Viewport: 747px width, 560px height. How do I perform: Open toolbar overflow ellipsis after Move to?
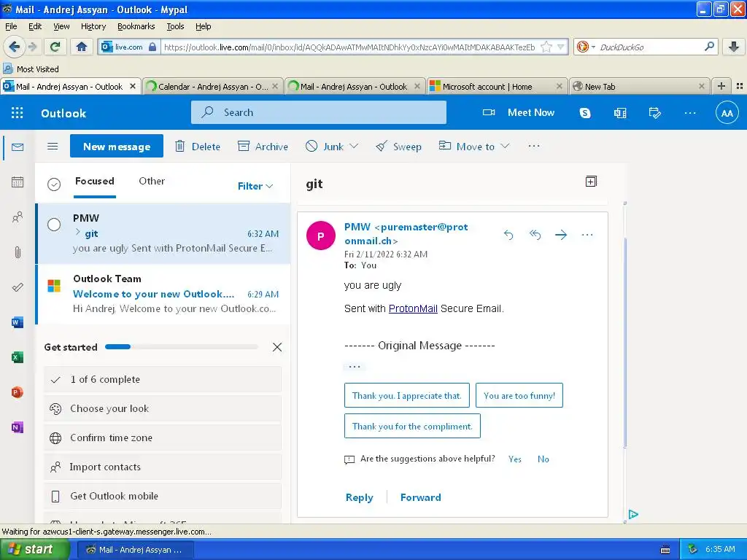(x=534, y=146)
